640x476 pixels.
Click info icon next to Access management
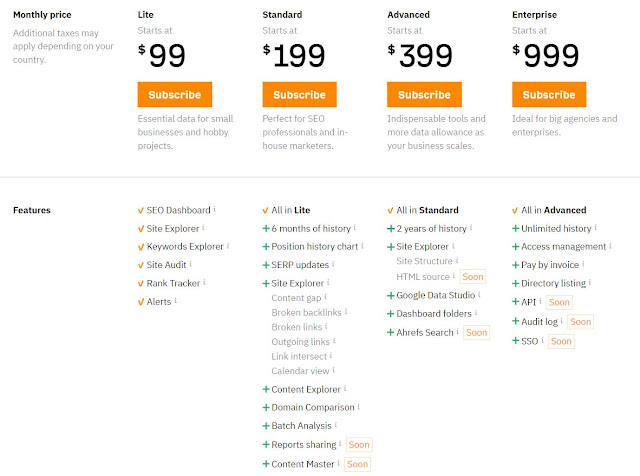tap(610, 246)
